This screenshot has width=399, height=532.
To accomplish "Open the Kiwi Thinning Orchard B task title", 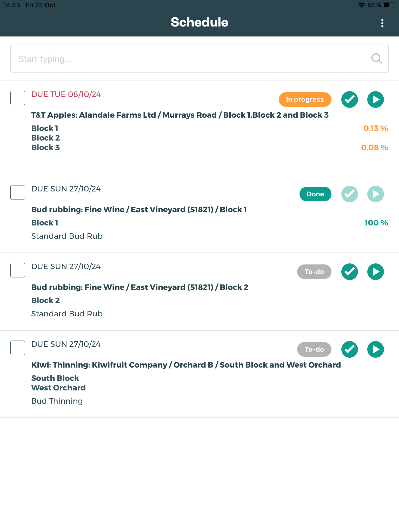I will coord(186,365).
